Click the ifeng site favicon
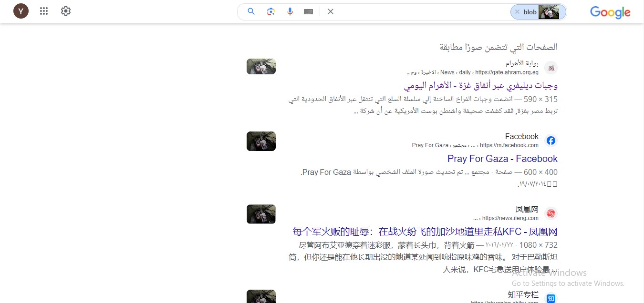The width and height of the screenshot is (644, 303). pyautogui.click(x=551, y=214)
